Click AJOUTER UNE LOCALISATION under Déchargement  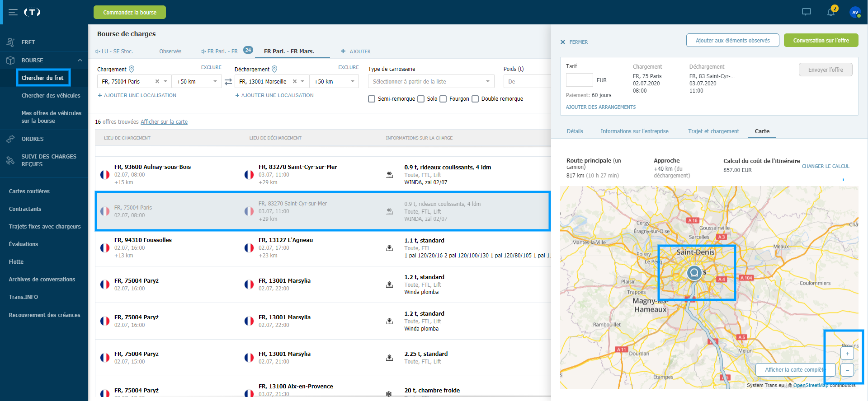[x=274, y=95]
